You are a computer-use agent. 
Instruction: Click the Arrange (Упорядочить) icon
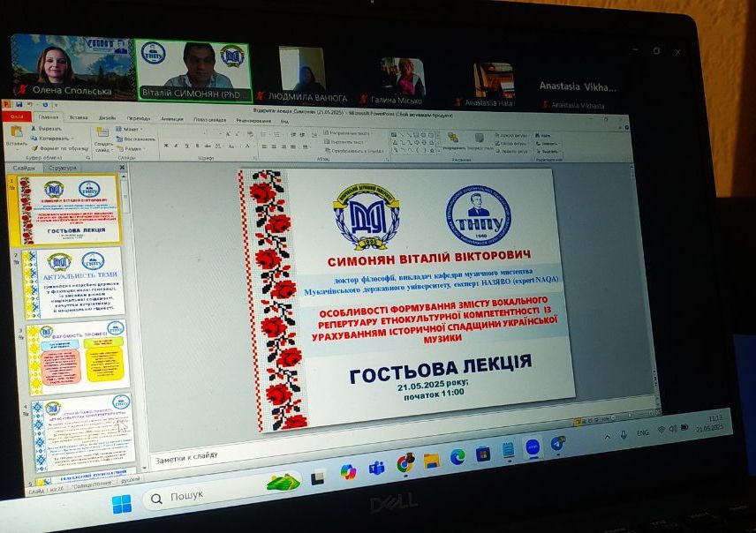pos(453,139)
